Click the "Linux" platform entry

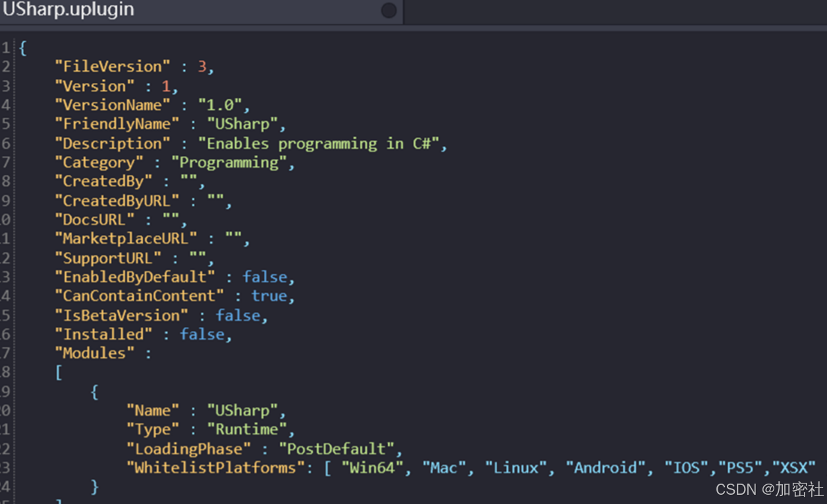(516, 468)
